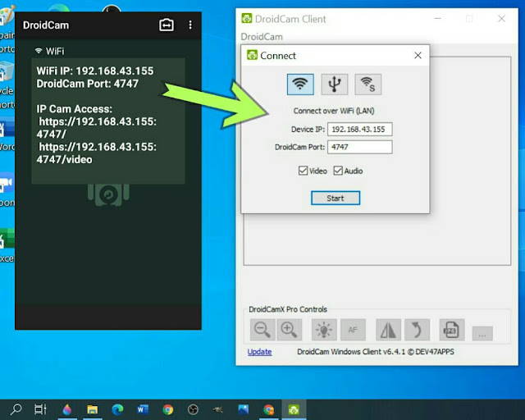Click the DroidCam Port: 4747 text on phone
This screenshot has width=525, height=420.
click(87, 84)
